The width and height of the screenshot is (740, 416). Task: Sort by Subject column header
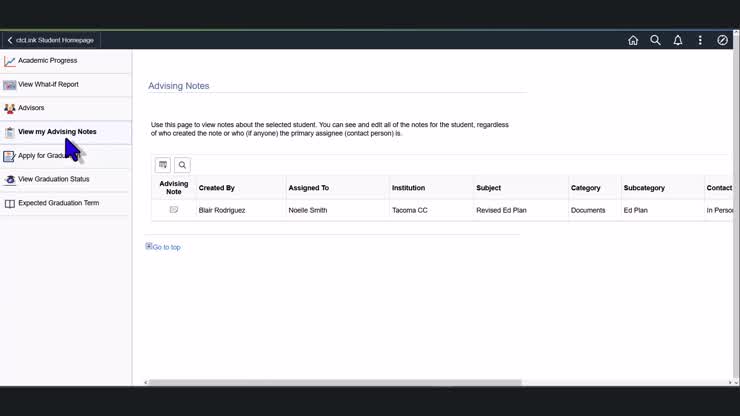(x=488, y=188)
